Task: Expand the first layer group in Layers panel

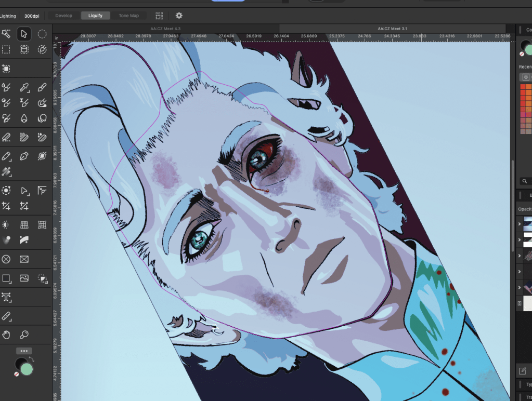Action: coord(520,224)
